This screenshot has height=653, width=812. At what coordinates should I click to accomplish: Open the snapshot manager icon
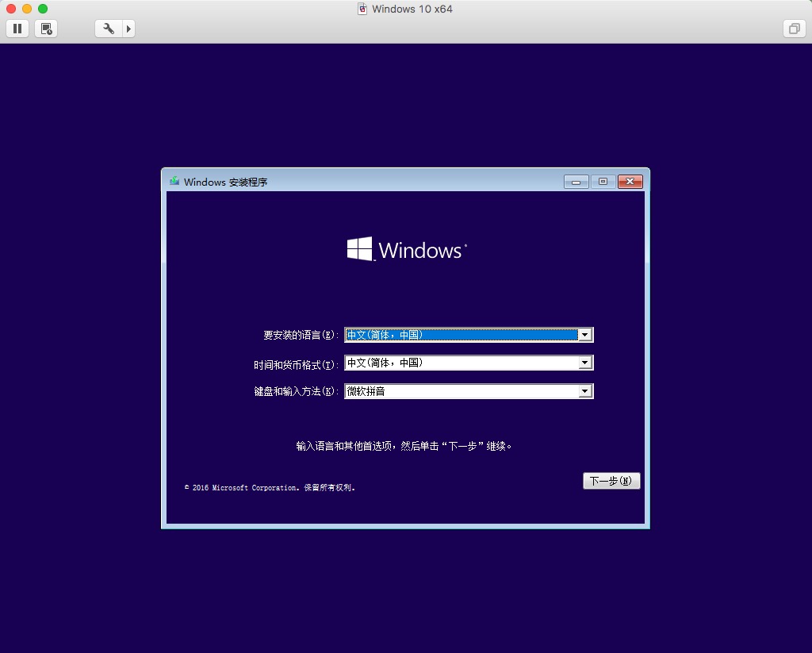tap(46, 29)
